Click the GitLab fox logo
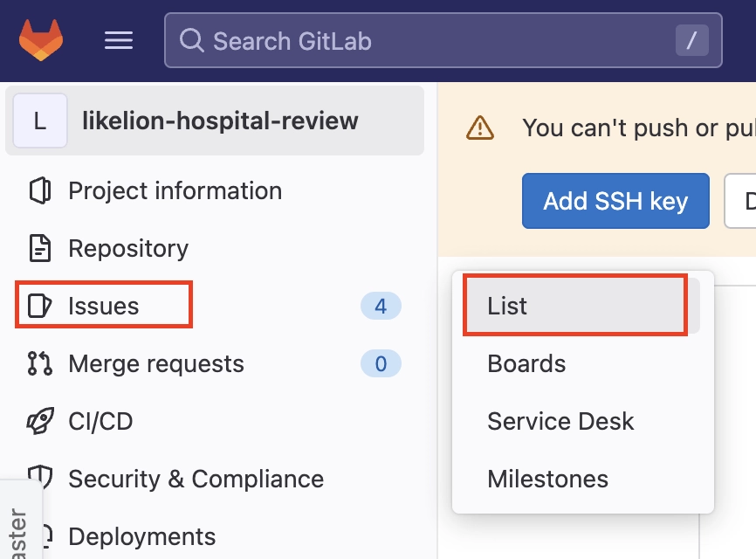Viewport: 756px width, 559px height. (x=41, y=40)
